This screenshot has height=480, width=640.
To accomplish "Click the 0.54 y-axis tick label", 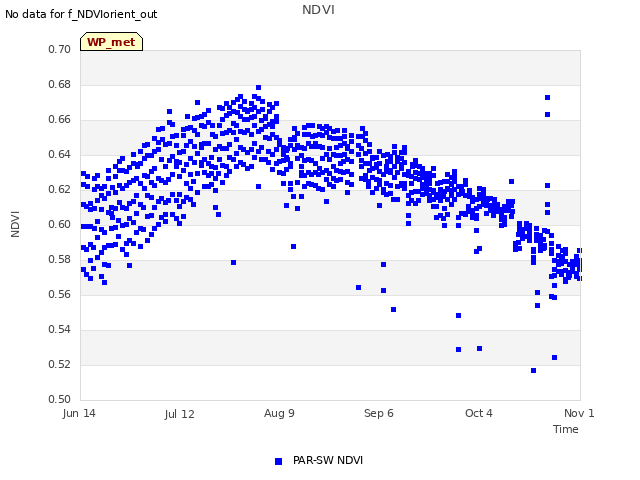I will pyautogui.click(x=60, y=329).
